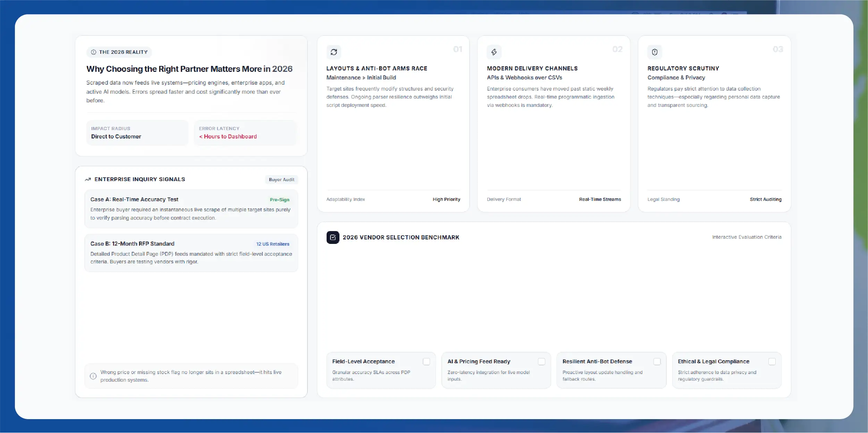
Task: Click the Pre-Sign label on Case A
Action: [x=279, y=200]
